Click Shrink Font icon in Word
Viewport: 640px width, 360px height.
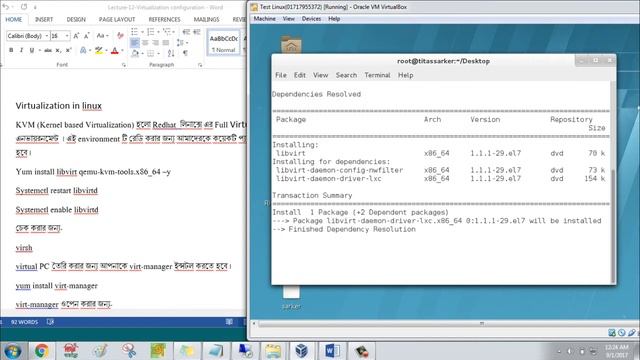pyautogui.click(x=87, y=36)
